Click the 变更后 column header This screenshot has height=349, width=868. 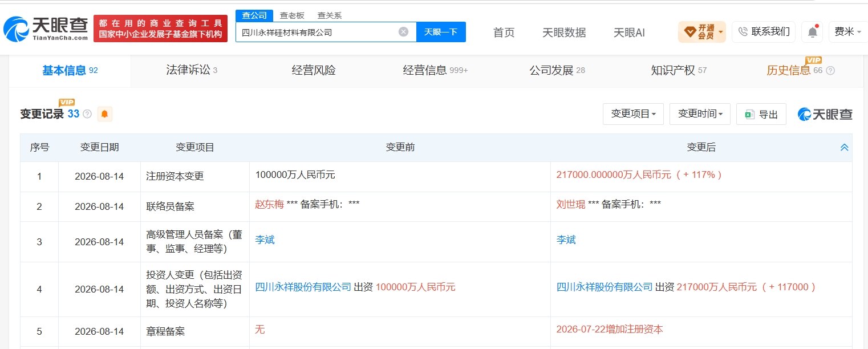(x=701, y=148)
